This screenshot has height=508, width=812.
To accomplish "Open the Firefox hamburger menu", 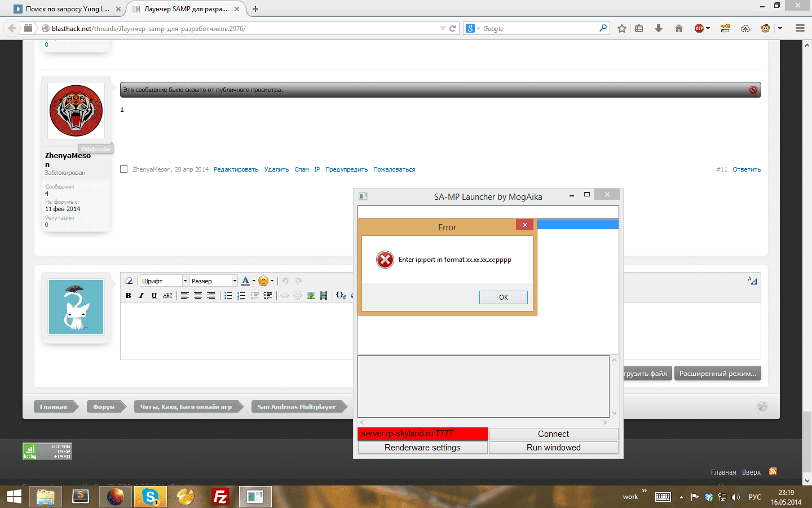I will tap(800, 28).
